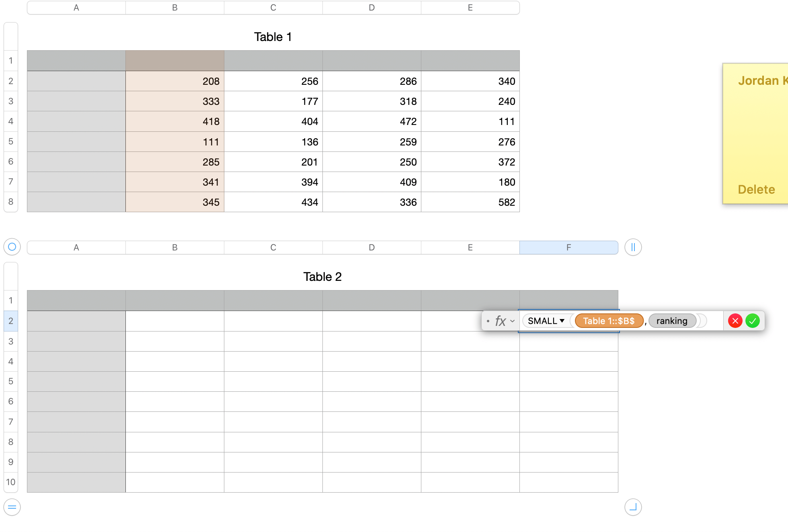Click the fx icon in the formula editor
Image resolution: width=788 pixels, height=532 pixels.
click(500, 321)
